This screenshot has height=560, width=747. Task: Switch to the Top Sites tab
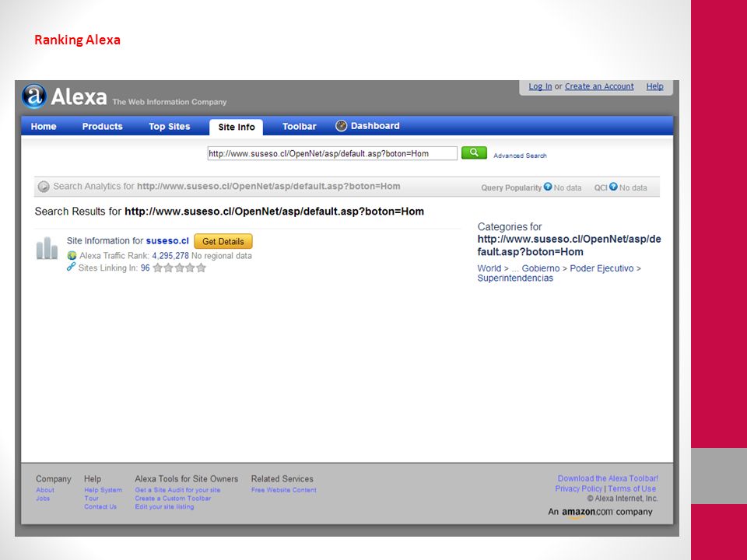[x=169, y=126]
